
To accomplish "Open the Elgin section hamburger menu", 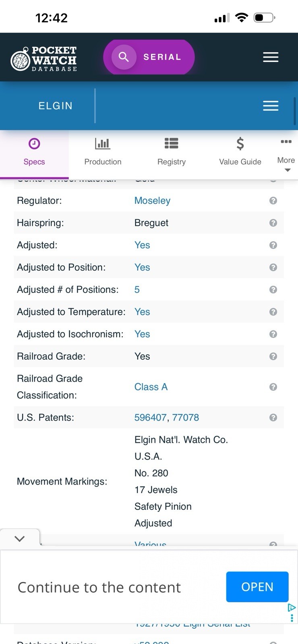I will pyautogui.click(x=271, y=106).
